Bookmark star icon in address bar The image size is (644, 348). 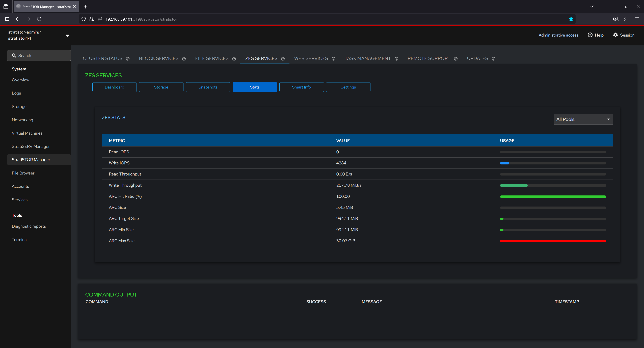571,19
